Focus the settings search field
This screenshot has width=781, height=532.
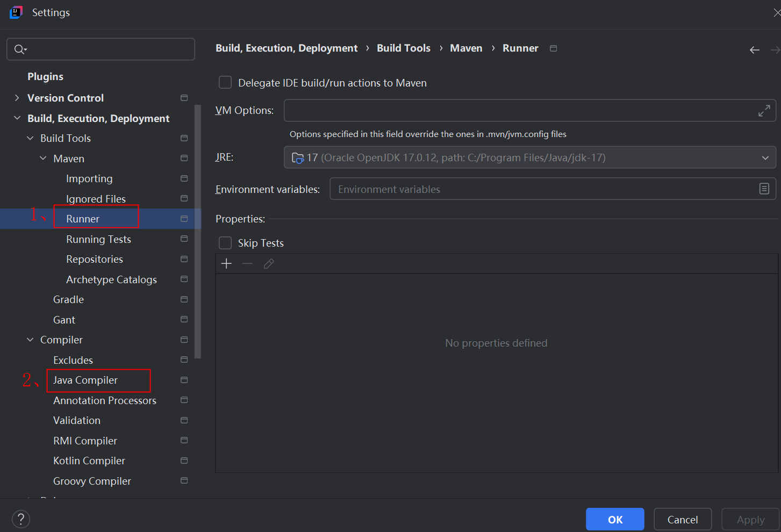pos(101,49)
